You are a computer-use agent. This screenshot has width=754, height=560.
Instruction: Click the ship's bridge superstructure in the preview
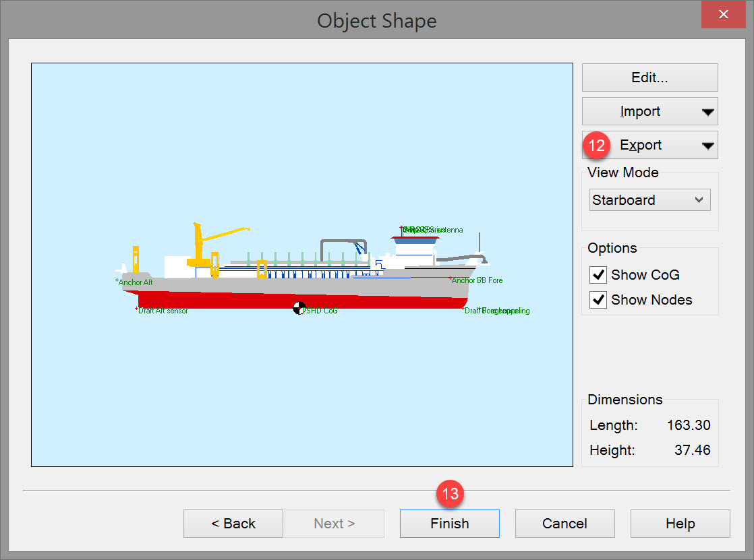[415, 251]
